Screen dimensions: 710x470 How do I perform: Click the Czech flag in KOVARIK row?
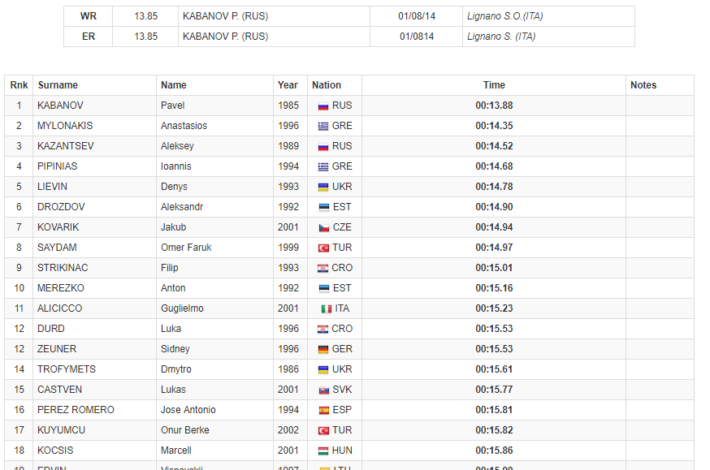(x=324, y=228)
